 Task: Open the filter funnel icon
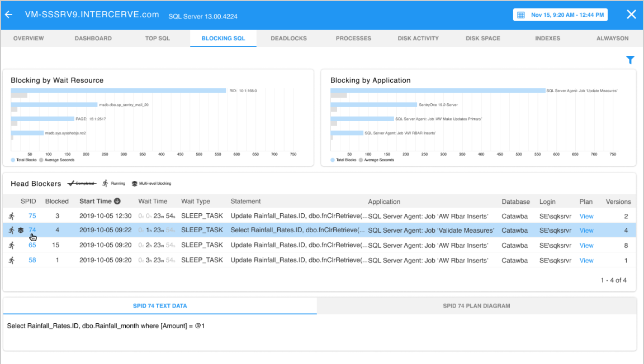pos(630,60)
